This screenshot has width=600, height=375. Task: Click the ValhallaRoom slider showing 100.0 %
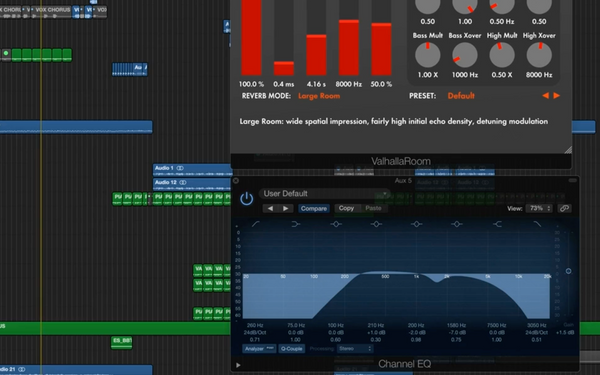pos(251,38)
